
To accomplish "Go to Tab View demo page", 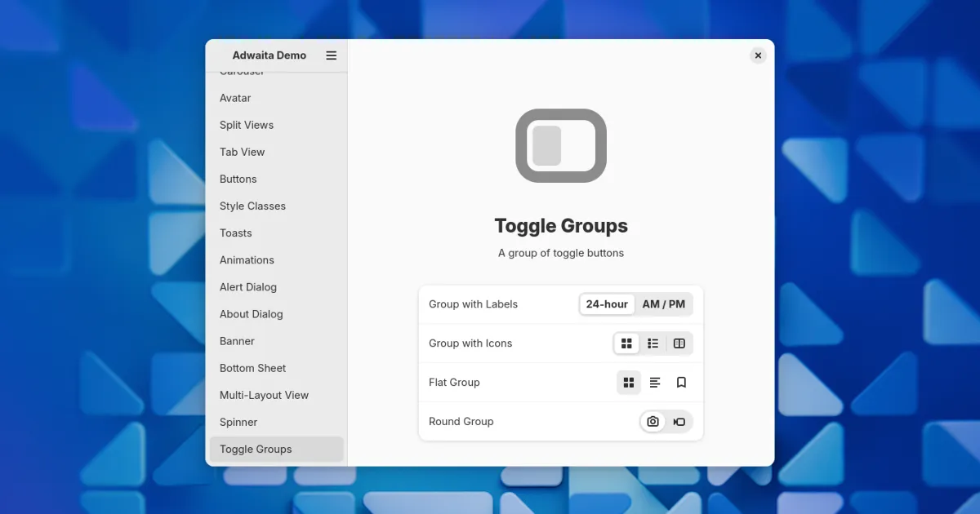I will click(x=243, y=152).
